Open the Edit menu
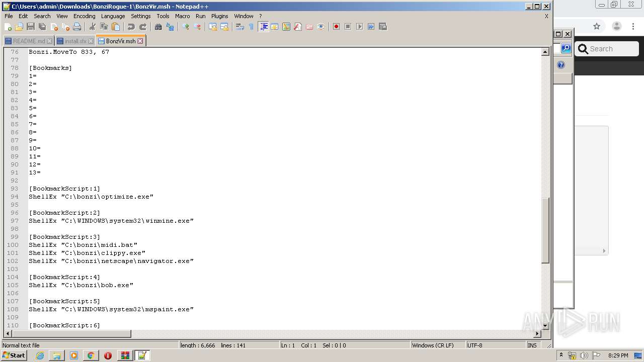 coord(23,16)
